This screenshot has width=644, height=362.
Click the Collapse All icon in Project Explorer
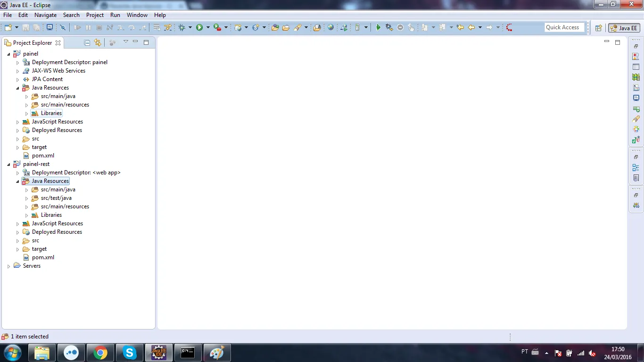87,42
